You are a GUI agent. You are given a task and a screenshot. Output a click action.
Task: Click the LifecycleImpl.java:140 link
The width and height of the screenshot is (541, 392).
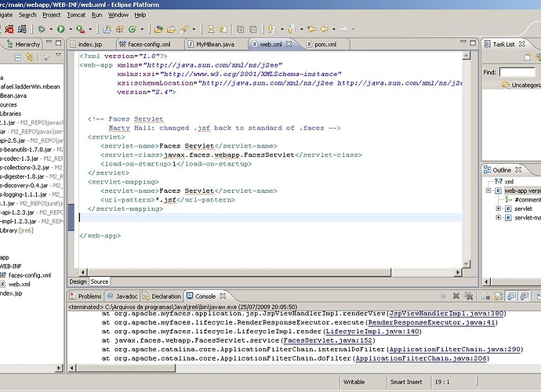372,332
